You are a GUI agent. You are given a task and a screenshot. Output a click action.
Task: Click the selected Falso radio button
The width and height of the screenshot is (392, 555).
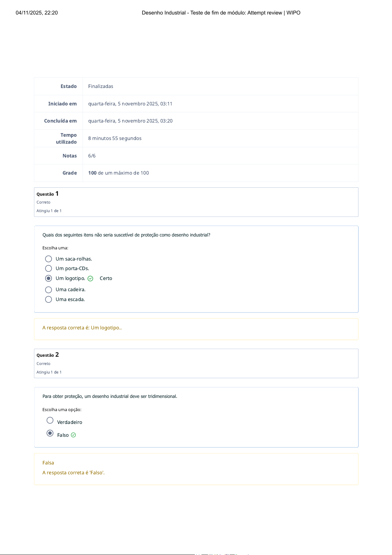point(50,433)
